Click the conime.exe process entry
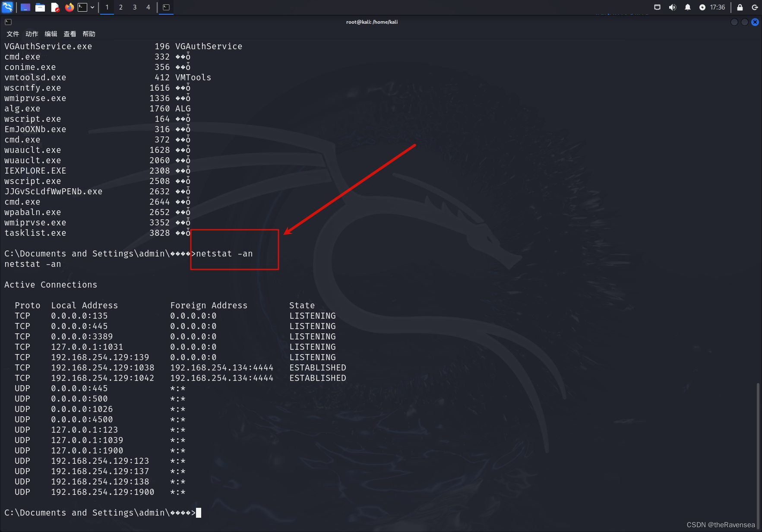The image size is (762, 532). click(x=30, y=67)
